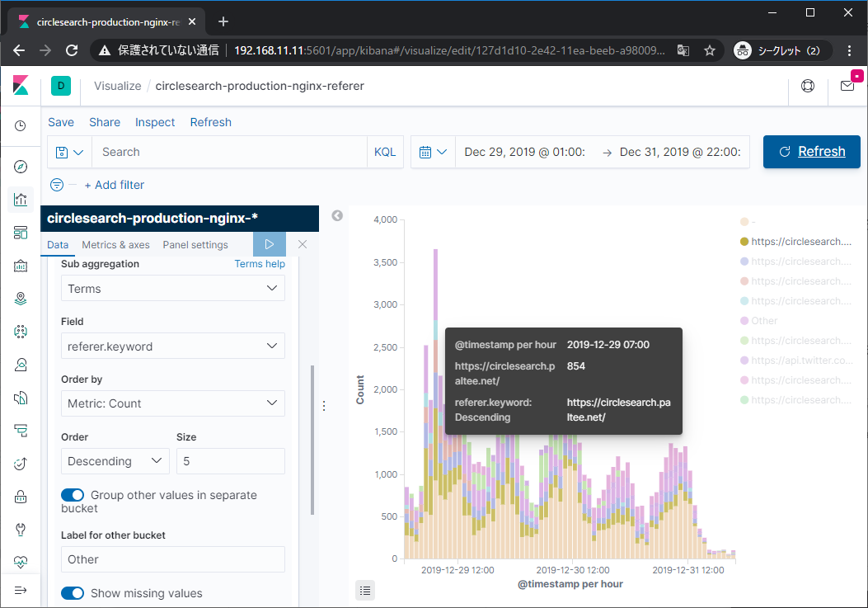Open the Dashboard icon in sidebar
Screen dimensions: 868x608
click(21, 233)
